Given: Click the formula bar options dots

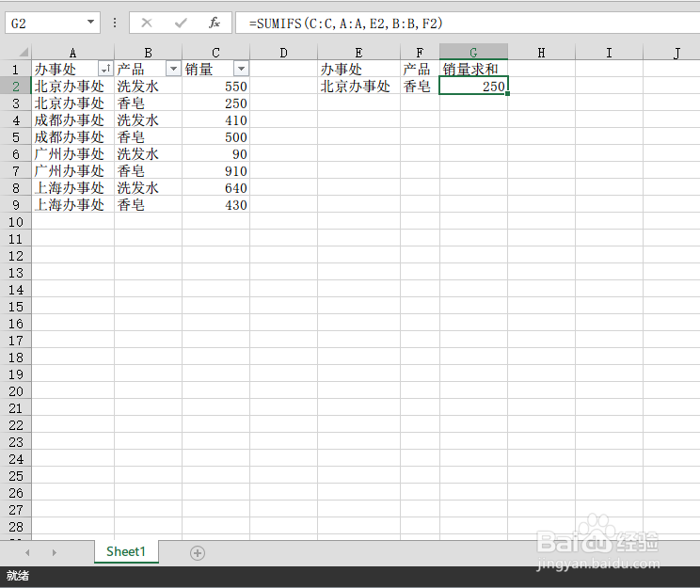Looking at the screenshot, I should (115, 23).
